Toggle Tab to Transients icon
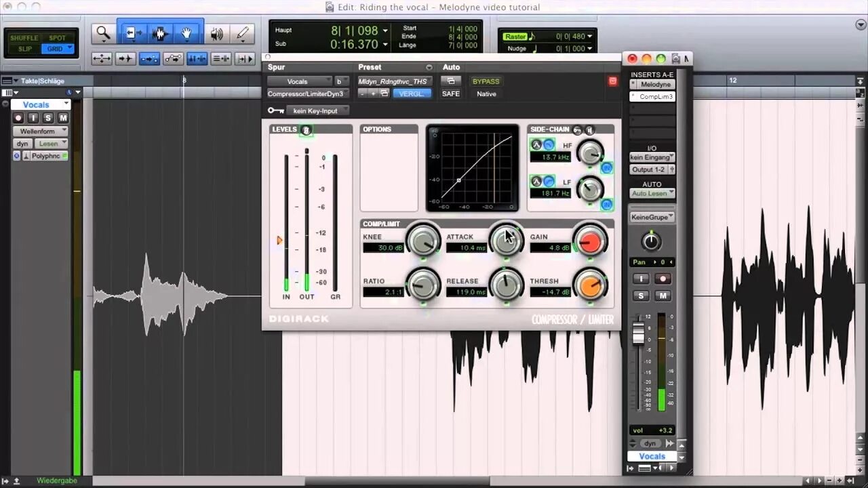The width and height of the screenshot is (868, 488). click(125, 59)
